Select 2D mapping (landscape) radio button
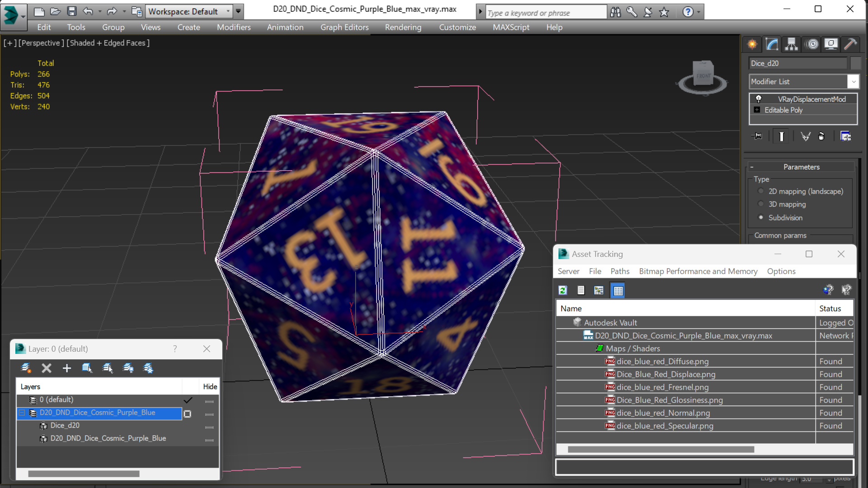 pos(761,191)
